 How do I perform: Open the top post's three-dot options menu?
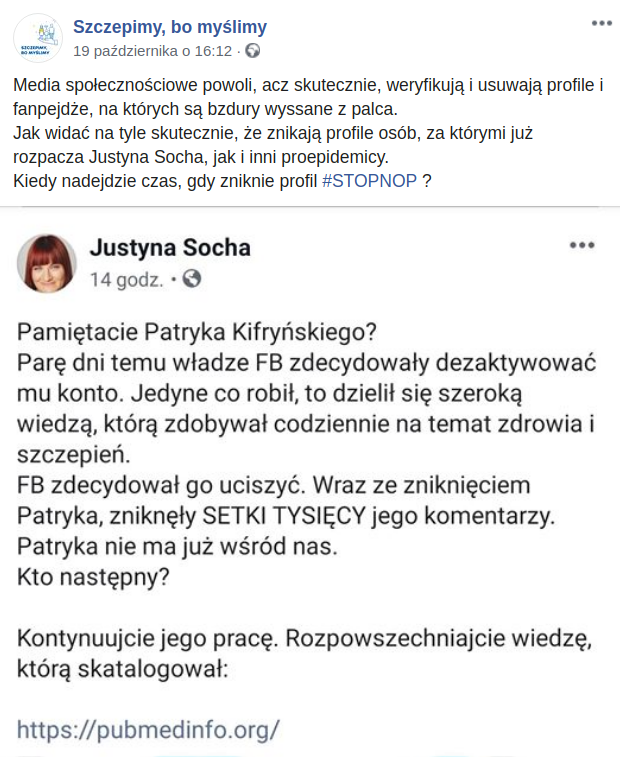point(601,22)
